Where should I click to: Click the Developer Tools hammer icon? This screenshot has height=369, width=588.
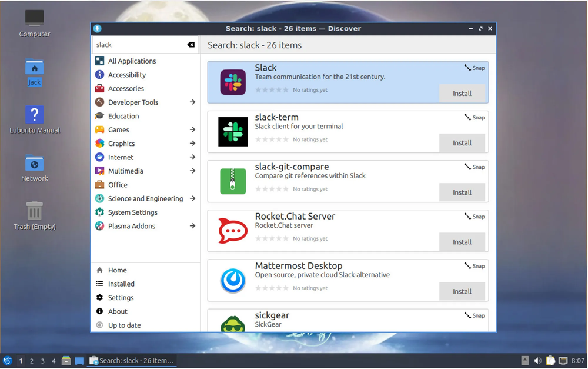[x=99, y=102]
